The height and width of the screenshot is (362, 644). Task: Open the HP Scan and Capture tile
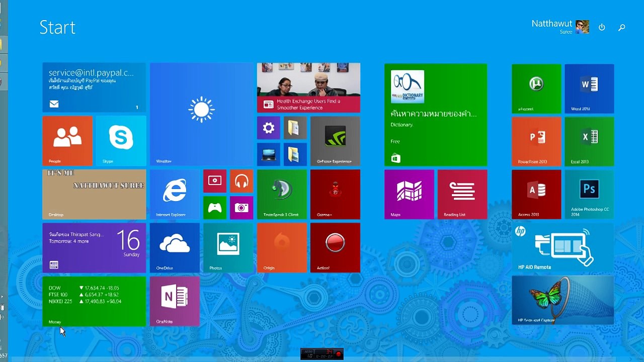point(563,300)
